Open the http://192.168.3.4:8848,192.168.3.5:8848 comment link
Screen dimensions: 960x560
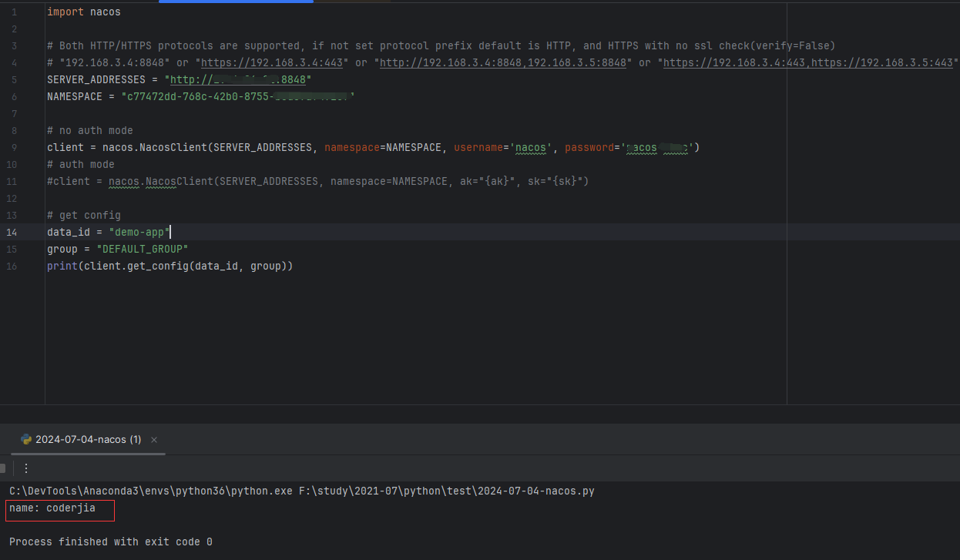click(503, 62)
